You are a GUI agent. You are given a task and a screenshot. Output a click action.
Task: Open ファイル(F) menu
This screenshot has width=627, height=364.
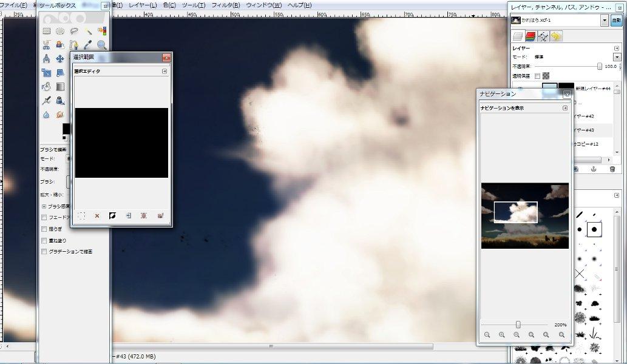(13, 5)
